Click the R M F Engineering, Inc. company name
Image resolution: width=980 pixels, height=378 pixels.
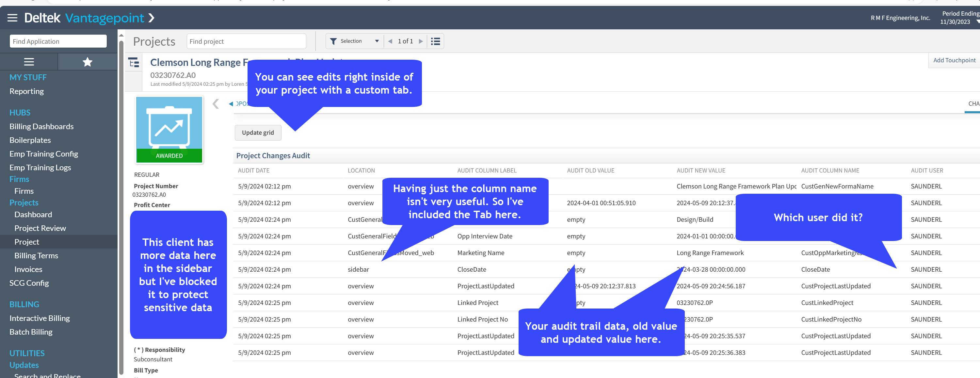click(900, 18)
